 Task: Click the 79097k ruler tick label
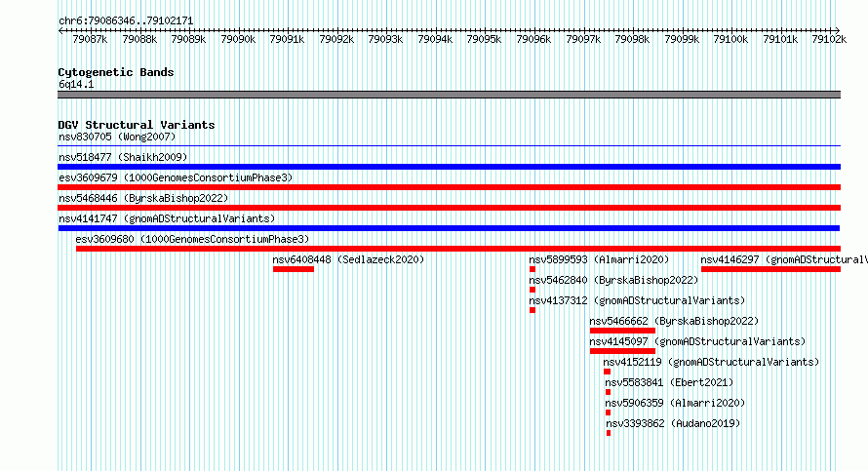(x=583, y=39)
